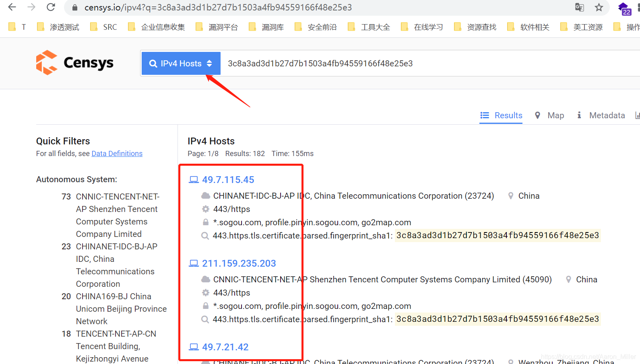Open the 漏洞平台 bookmark folder

coord(217,27)
